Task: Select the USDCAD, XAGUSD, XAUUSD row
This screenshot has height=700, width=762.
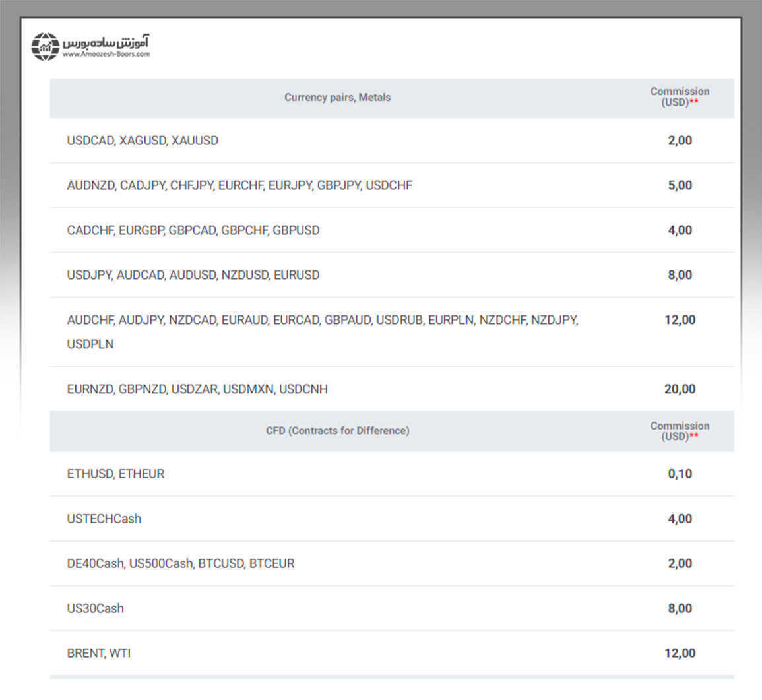Action: click(x=143, y=141)
